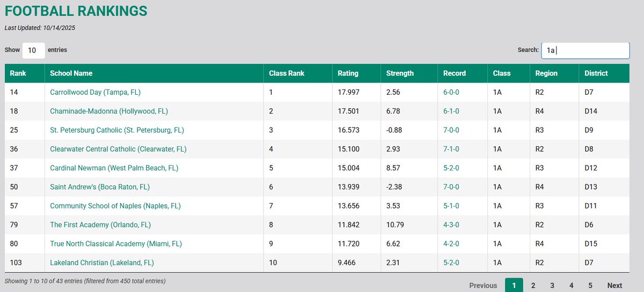The image size is (644, 292).
Task: Sort by School Name column header
Action: tap(154, 73)
